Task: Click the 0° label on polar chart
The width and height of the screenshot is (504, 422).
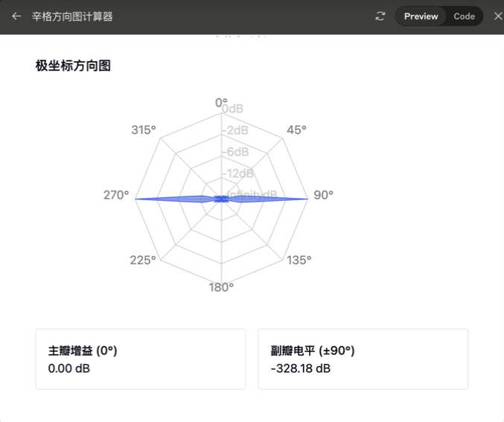Action: coord(221,102)
